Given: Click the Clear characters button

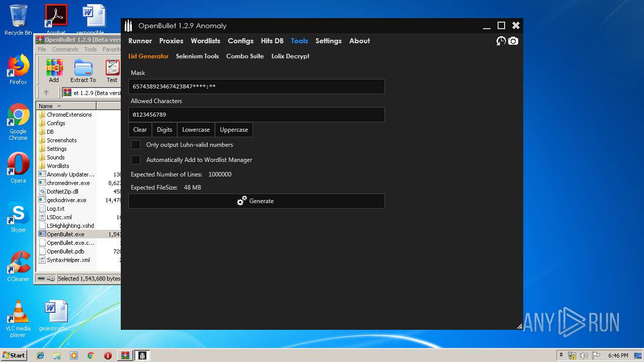Looking at the screenshot, I should click(x=140, y=130).
